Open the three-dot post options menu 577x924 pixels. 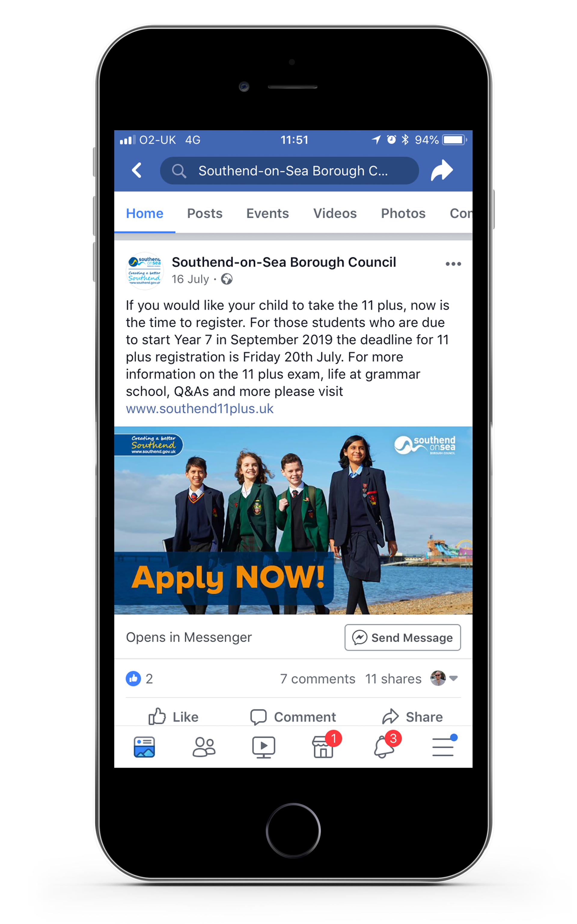pyautogui.click(x=453, y=264)
